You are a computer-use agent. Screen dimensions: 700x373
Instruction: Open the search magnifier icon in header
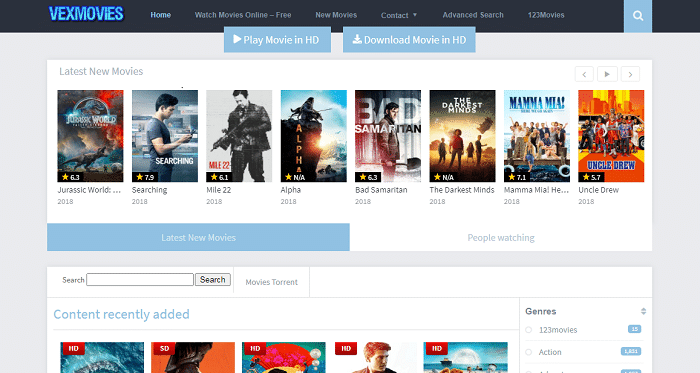click(638, 16)
